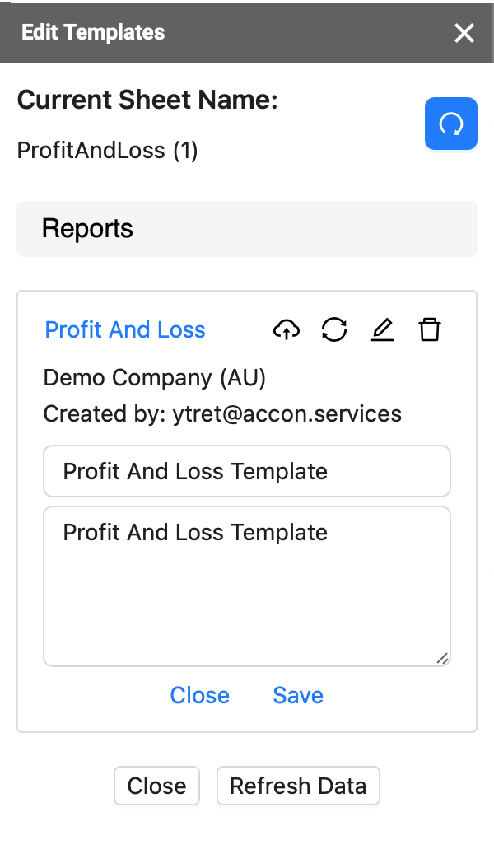
Task: Click the Current Sheet Name heading
Action: (x=147, y=100)
